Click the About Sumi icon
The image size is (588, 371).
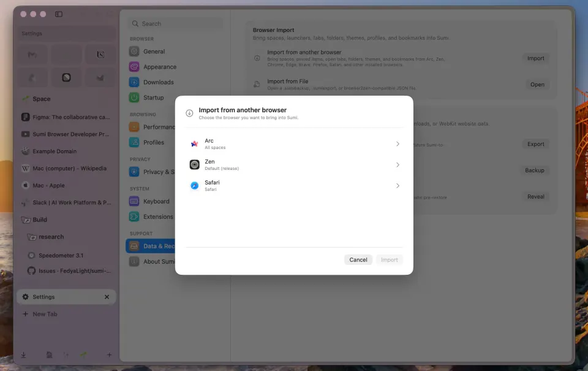pos(134,262)
